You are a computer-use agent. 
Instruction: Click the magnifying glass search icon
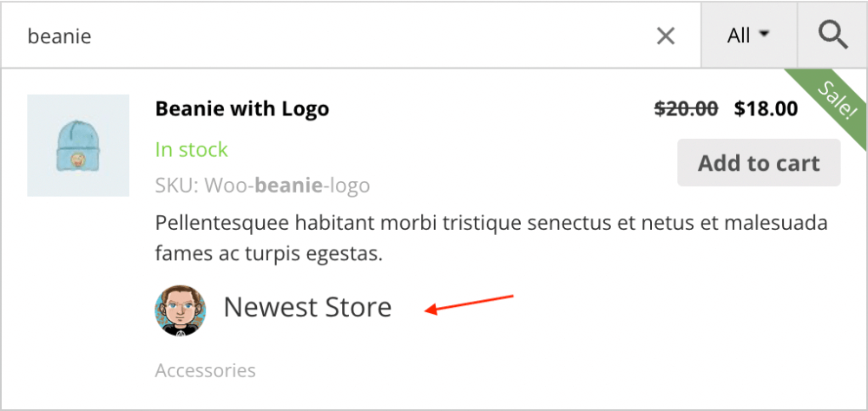(832, 36)
